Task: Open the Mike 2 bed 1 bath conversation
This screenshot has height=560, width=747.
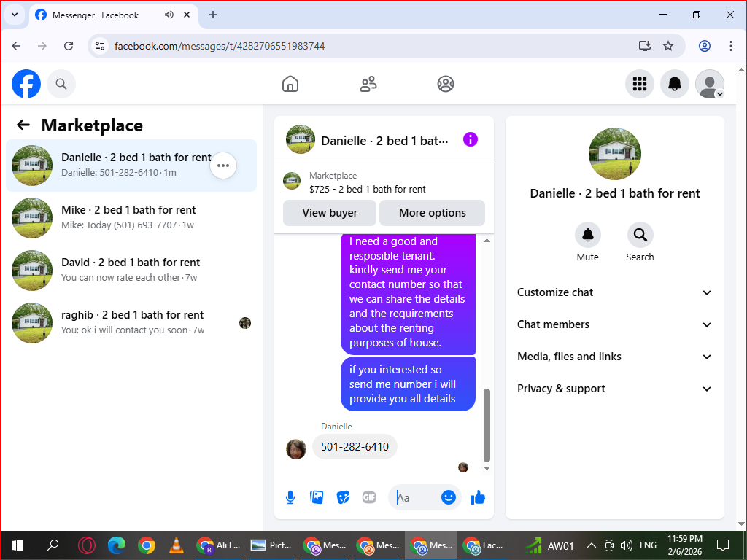Action: point(131,217)
